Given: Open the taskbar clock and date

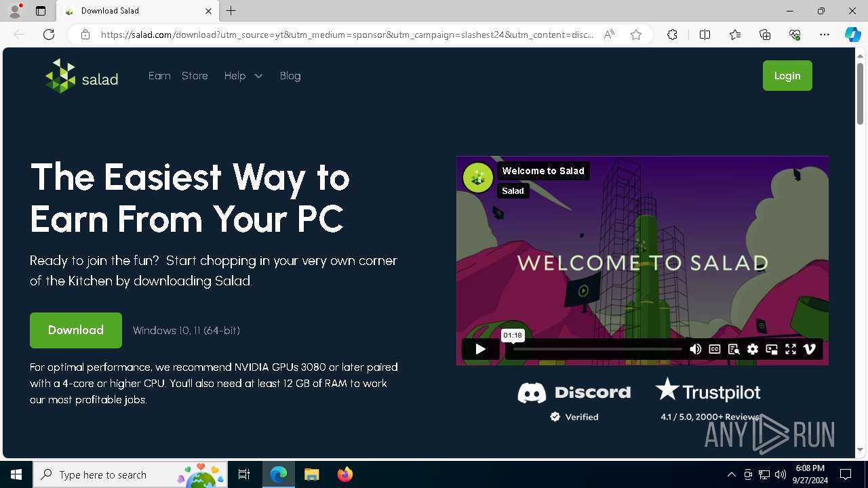Looking at the screenshot, I should tap(810, 474).
